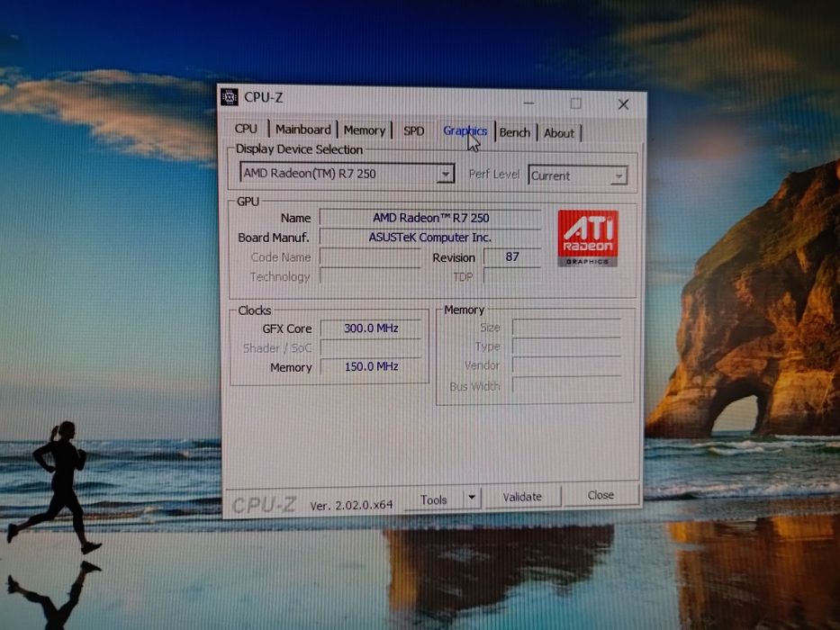Switch to the Bench tab

(515, 132)
